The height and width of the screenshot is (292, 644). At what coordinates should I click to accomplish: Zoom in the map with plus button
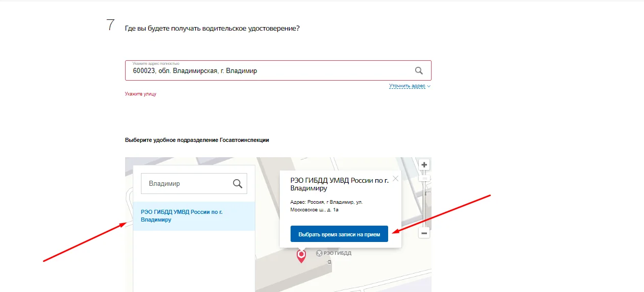pos(424,165)
